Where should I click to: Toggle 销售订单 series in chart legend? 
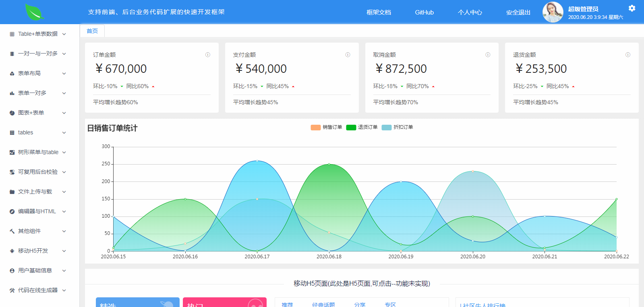(326, 127)
